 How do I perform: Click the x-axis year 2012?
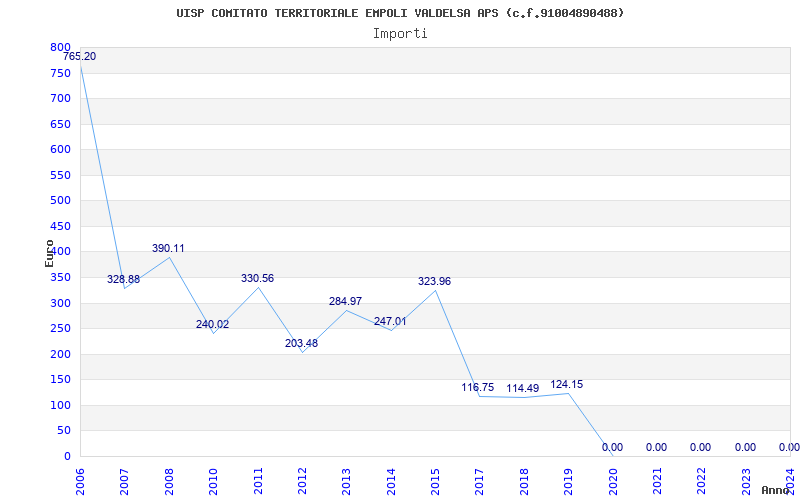(302, 482)
